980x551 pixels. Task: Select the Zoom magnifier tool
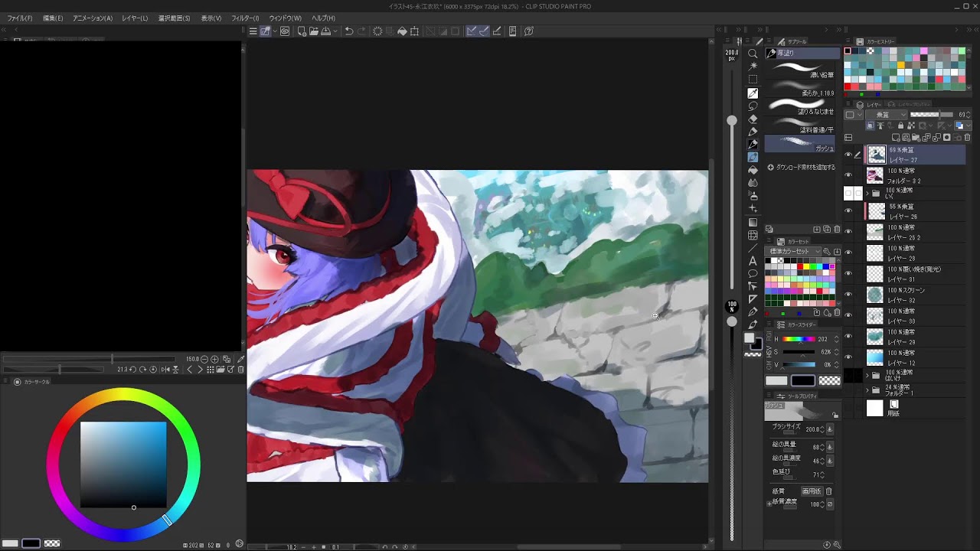(753, 54)
